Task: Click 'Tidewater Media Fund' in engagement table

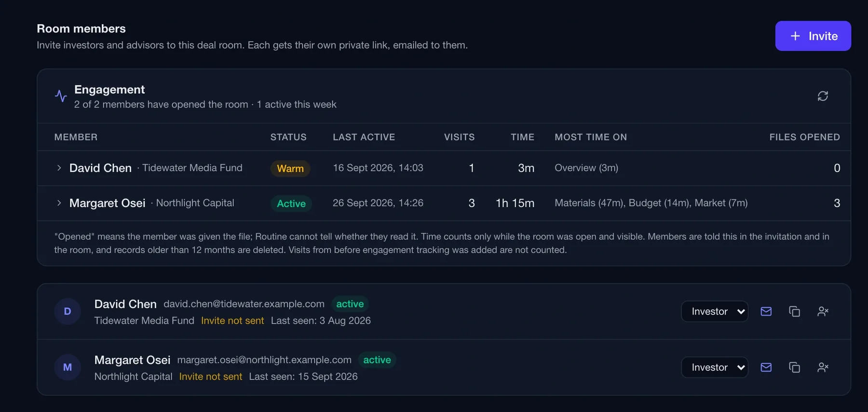Action: 192,168
